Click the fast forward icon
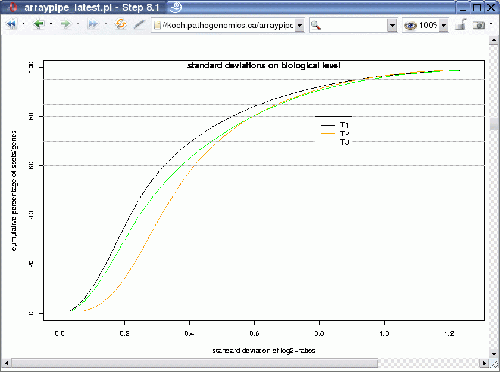Viewport: 500px width, 372px height. (93, 24)
